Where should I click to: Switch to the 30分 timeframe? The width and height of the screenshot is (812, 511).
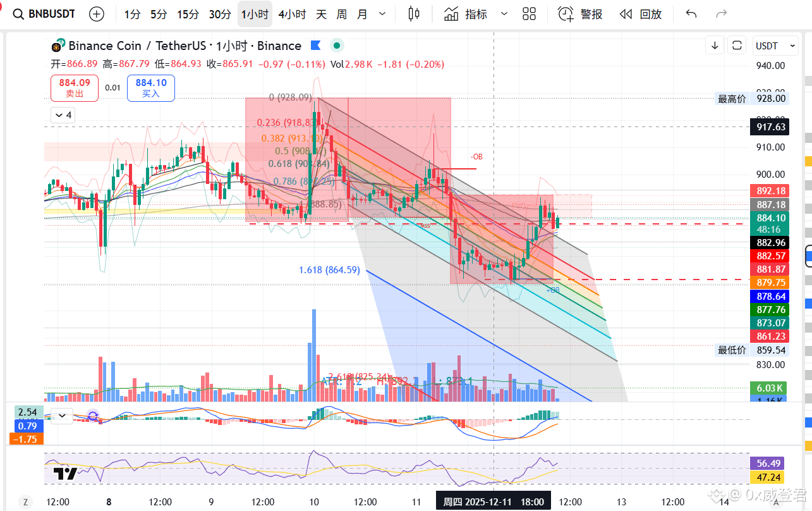coord(220,14)
